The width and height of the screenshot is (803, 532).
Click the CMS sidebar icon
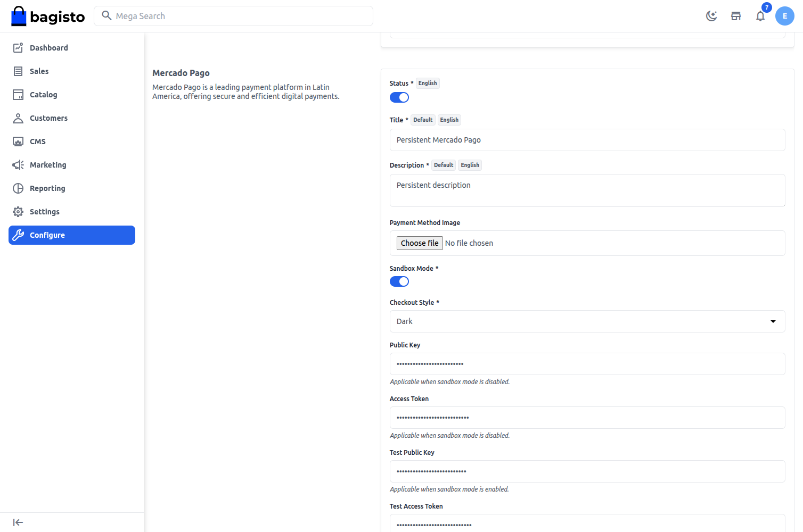18,142
